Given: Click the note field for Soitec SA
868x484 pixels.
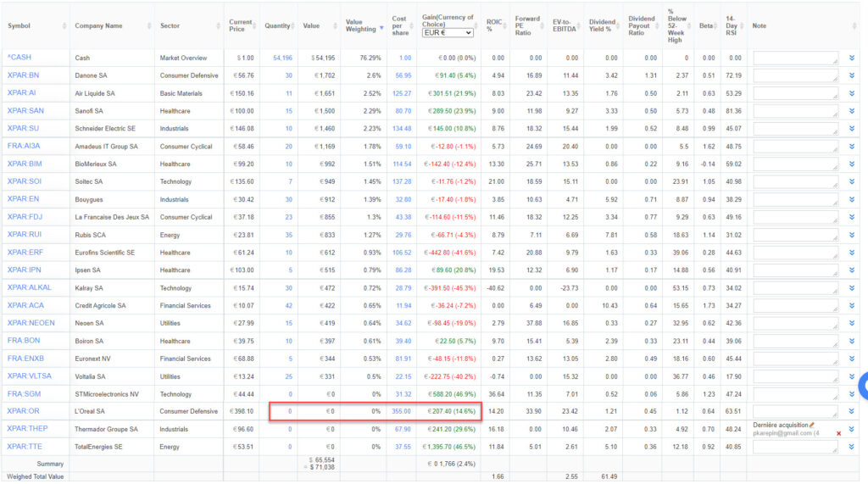Looking at the screenshot, I should pyautogui.click(x=795, y=181).
